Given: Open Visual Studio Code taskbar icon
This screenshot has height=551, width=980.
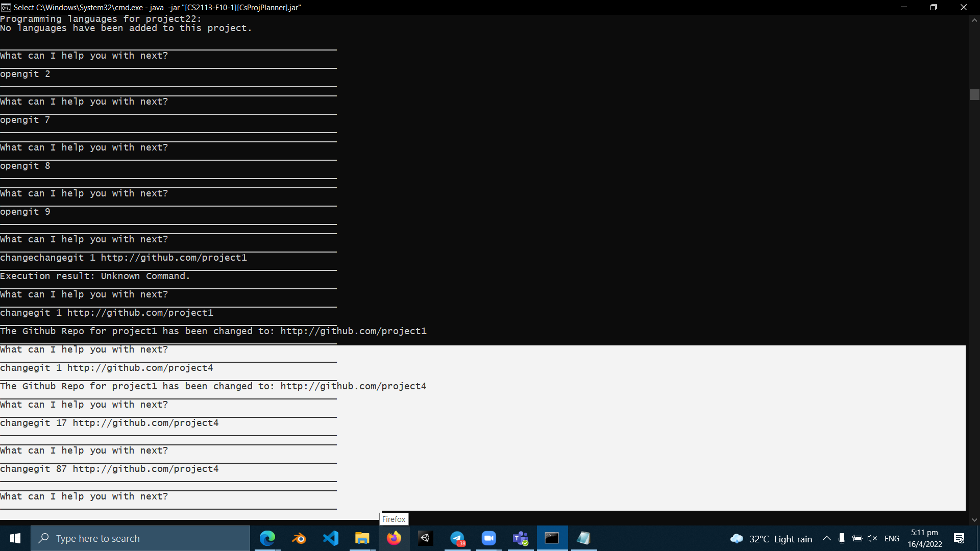Looking at the screenshot, I should coord(331,538).
